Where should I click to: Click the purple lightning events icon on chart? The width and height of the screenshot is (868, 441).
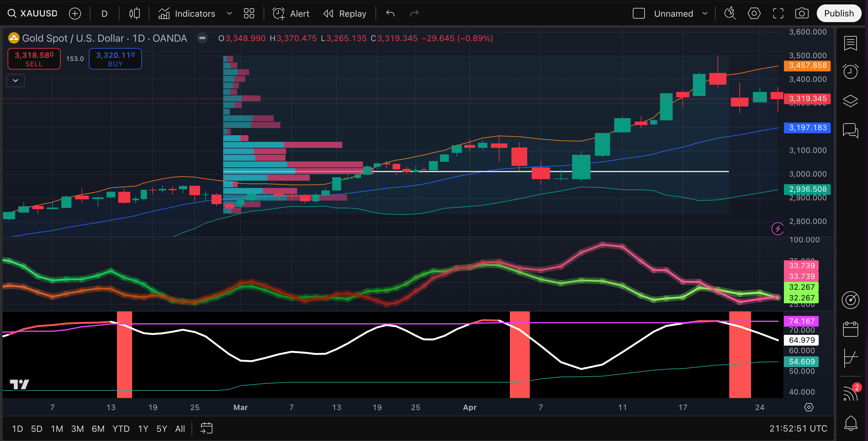(777, 229)
